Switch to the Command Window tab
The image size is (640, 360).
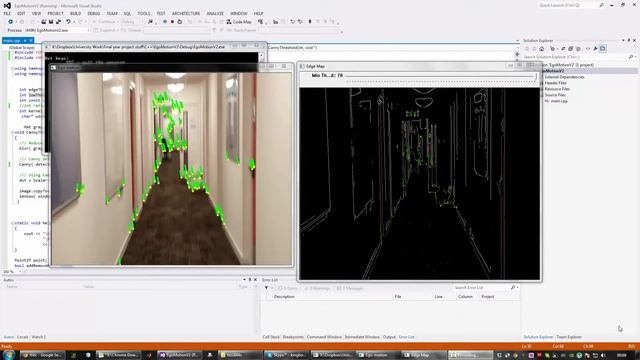(x=324, y=337)
